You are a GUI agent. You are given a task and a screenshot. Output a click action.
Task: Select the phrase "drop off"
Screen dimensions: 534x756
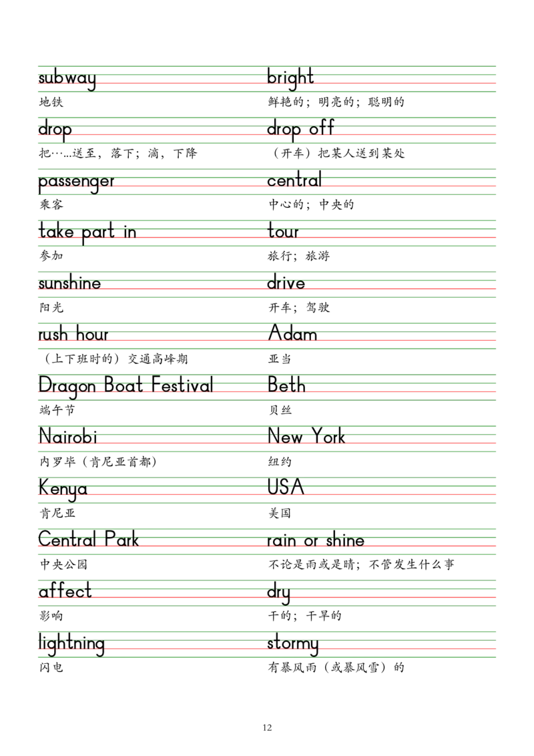[x=301, y=128]
